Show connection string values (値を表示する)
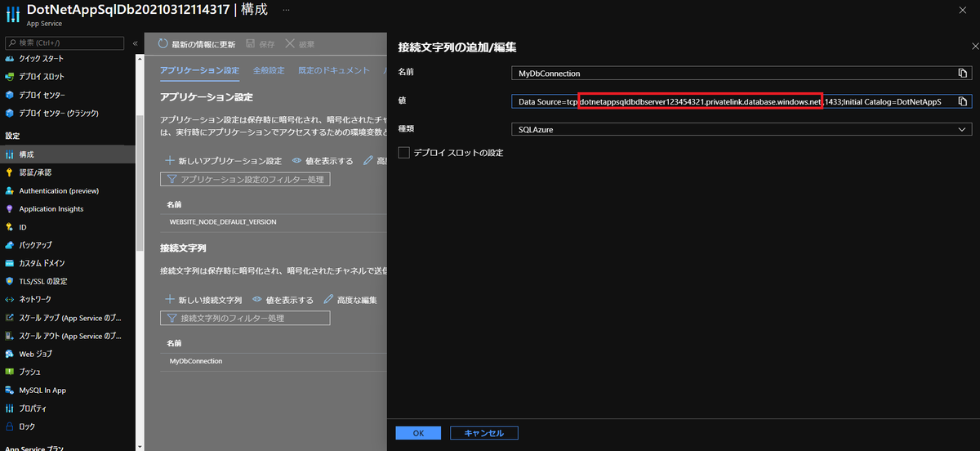 tap(283, 300)
